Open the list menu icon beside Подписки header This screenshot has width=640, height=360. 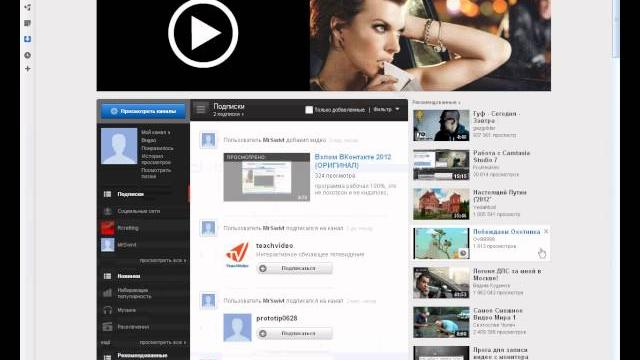(x=200, y=109)
